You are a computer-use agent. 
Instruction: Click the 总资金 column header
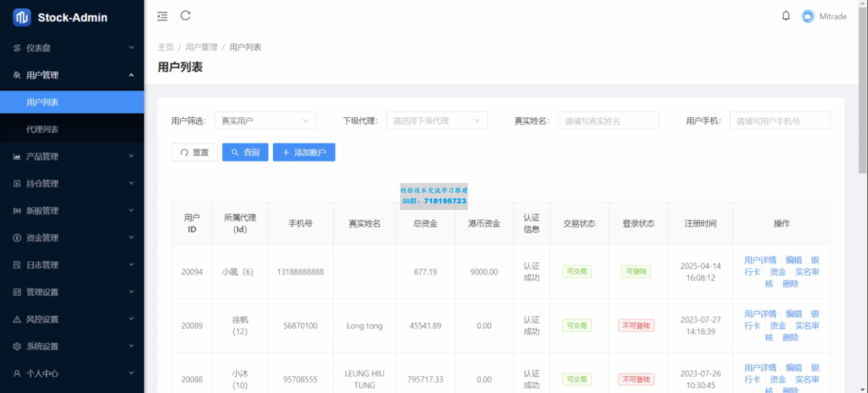(425, 224)
